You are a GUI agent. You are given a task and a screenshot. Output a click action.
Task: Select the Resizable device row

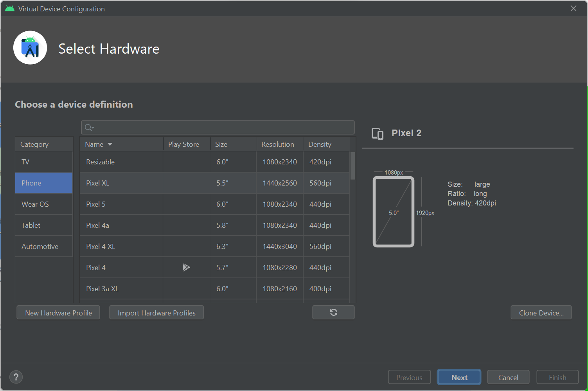(x=214, y=162)
